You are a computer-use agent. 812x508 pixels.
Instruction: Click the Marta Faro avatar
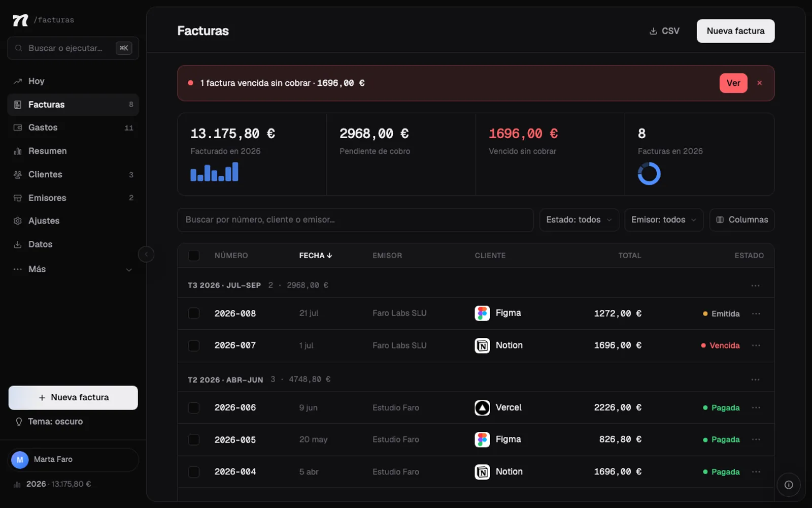(x=20, y=460)
